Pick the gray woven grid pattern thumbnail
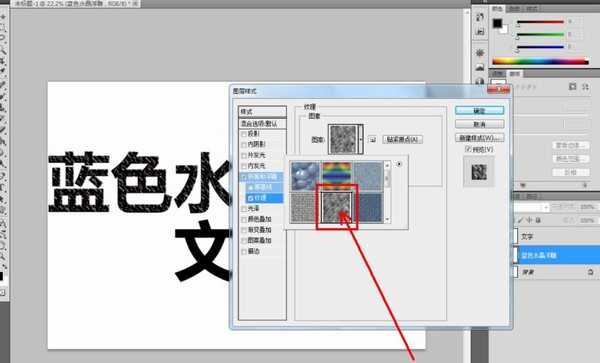The height and width of the screenshot is (363, 600). (x=305, y=207)
